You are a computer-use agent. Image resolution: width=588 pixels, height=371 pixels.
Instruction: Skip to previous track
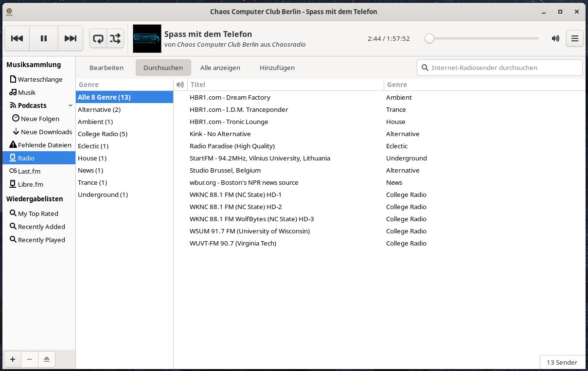click(17, 38)
